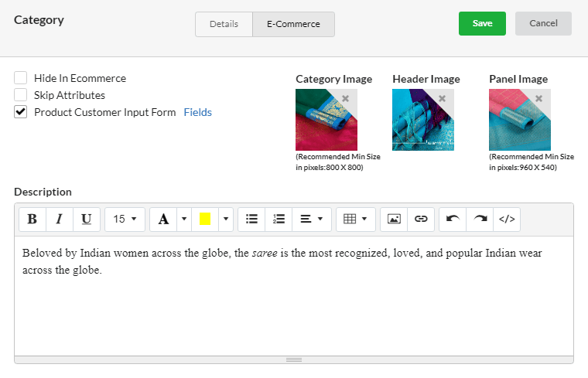Viewport: 588px width, 378px height.
Task: Open the insert table dropdown
Action: [355, 220]
